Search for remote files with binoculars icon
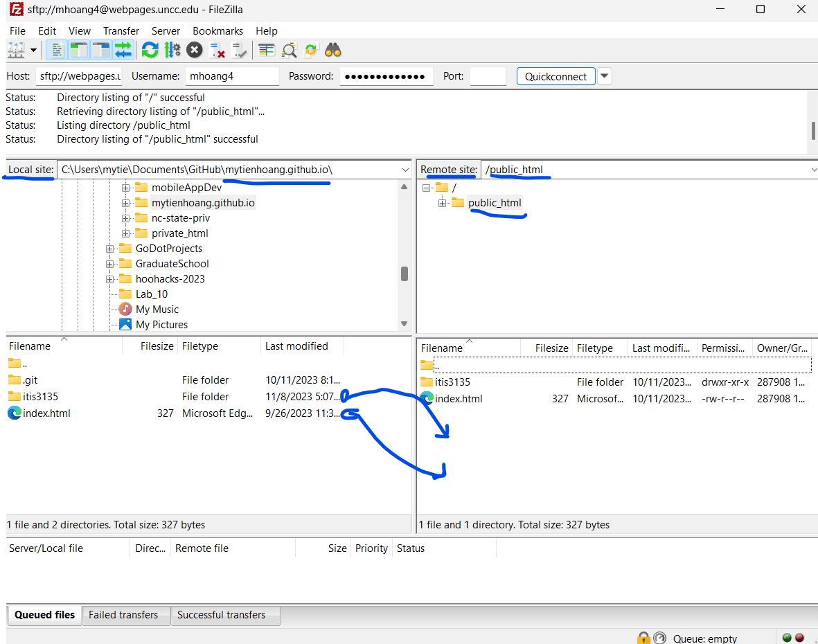This screenshot has width=818, height=644. pyautogui.click(x=333, y=50)
